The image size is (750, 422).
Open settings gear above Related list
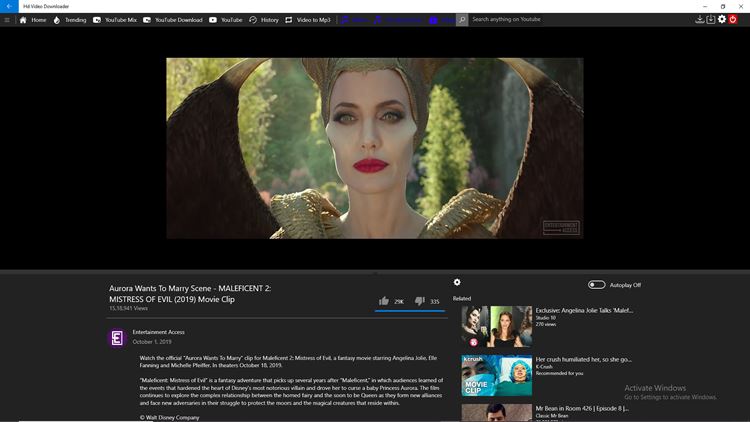click(x=457, y=282)
